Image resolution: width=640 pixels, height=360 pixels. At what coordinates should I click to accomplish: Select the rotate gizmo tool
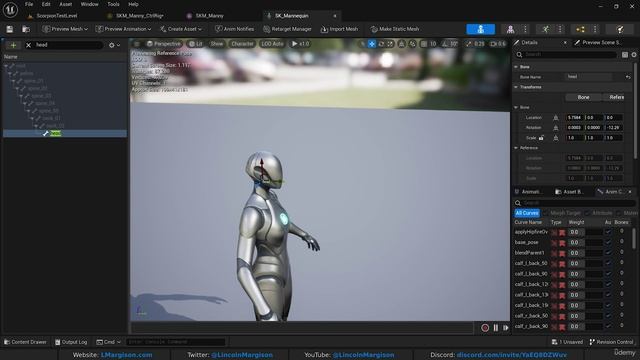(x=381, y=44)
